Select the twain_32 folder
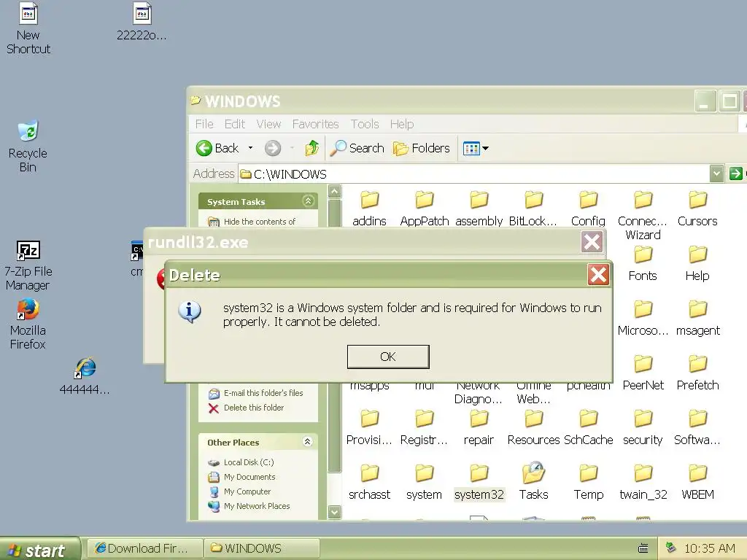This screenshot has width=747, height=560. (x=643, y=483)
